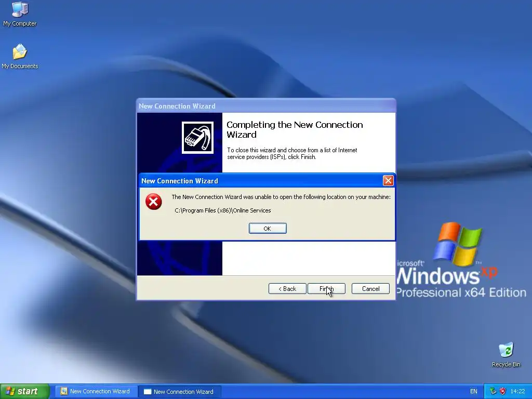Viewport: 532px width, 399px height.
Task: Click the network cable wizard icon
Action: point(198,137)
